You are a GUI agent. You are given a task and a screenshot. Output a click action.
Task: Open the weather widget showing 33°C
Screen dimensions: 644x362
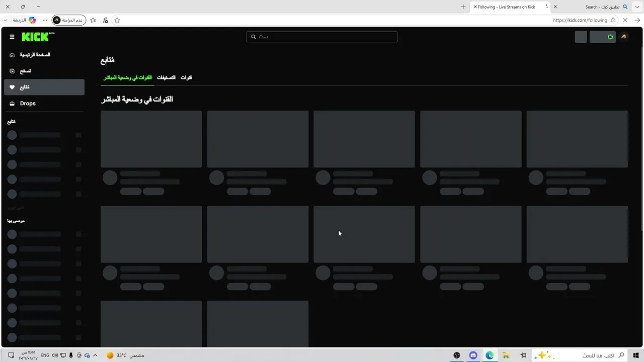[x=125, y=355]
